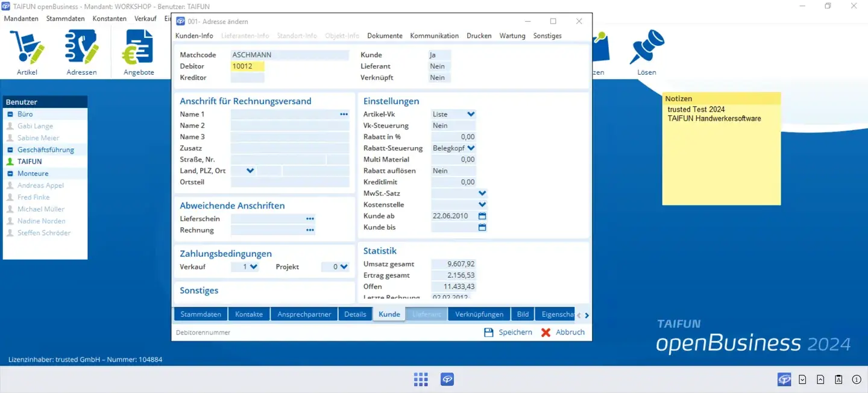Open Lieferschein address lookup ellipsis
The width and height of the screenshot is (868, 393).
pyautogui.click(x=310, y=219)
